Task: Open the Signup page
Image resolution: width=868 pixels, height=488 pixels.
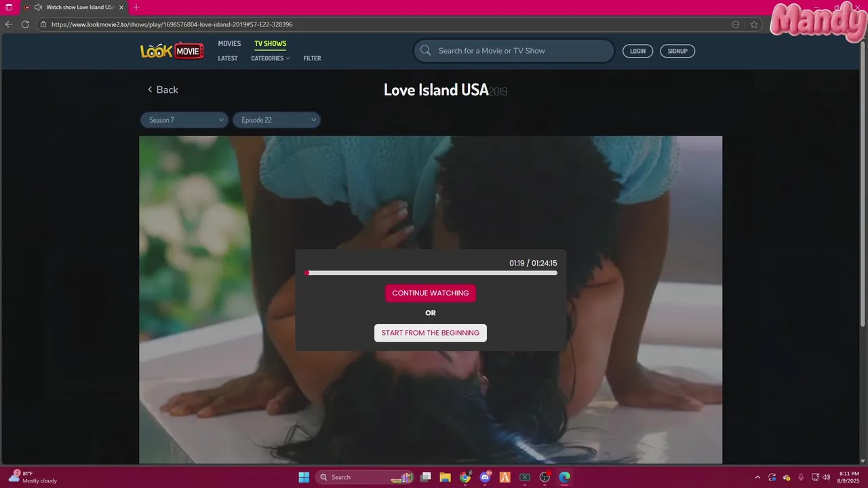Action: point(677,51)
